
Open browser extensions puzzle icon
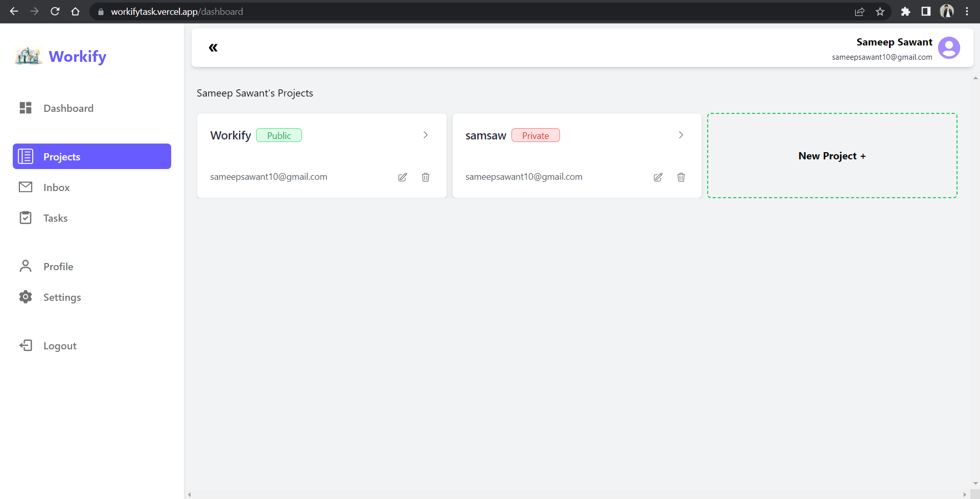pos(905,11)
